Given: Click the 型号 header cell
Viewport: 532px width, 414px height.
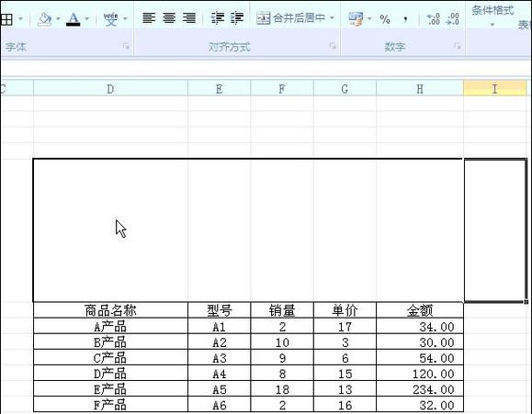Looking at the screenshot, I should (220, 310).
